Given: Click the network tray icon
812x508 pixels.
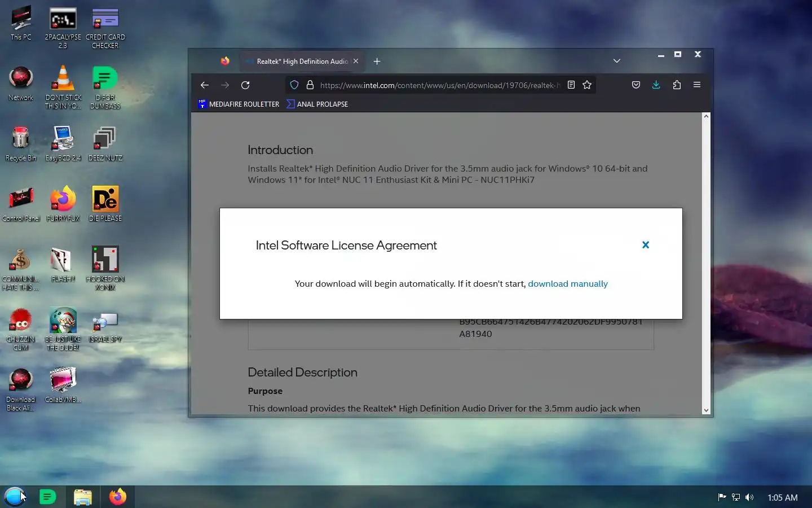Looking at the screenshot, I should [x=736, y=497].
